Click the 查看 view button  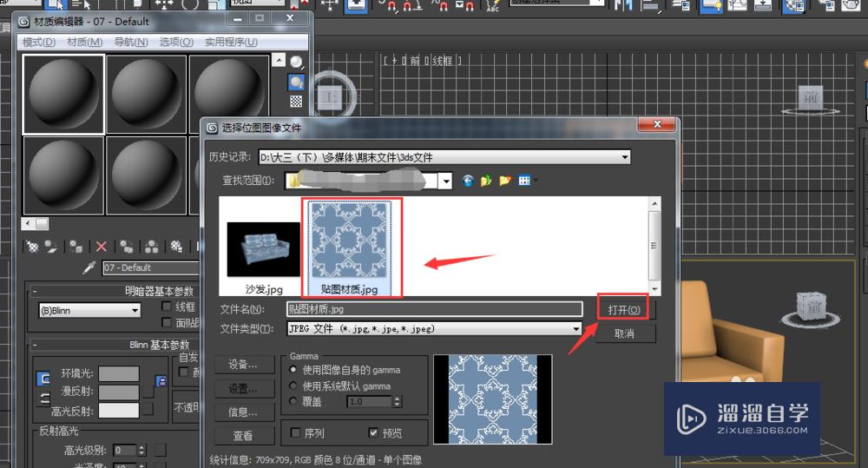243,436
